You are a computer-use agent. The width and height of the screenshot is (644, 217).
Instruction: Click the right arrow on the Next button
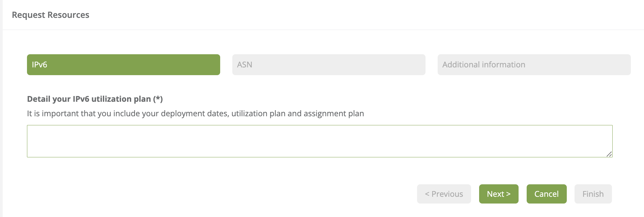tap(508, 194)
